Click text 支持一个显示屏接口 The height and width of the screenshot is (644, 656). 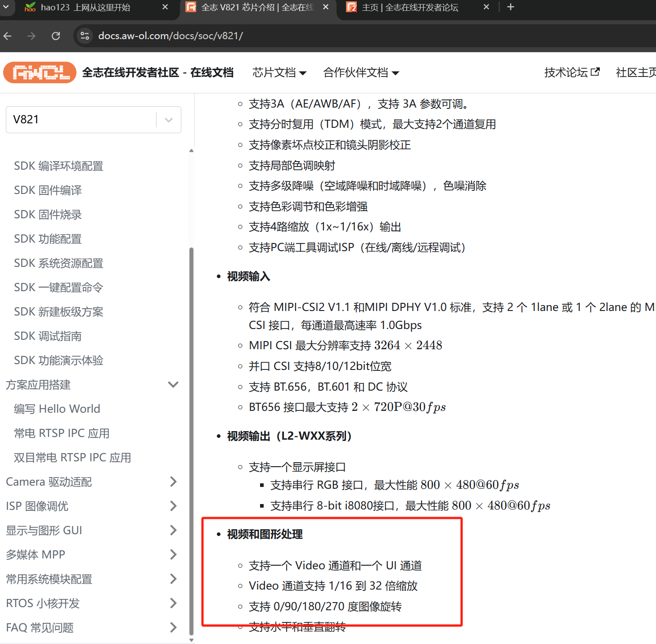pyautogui.click(x=297, y=467)
